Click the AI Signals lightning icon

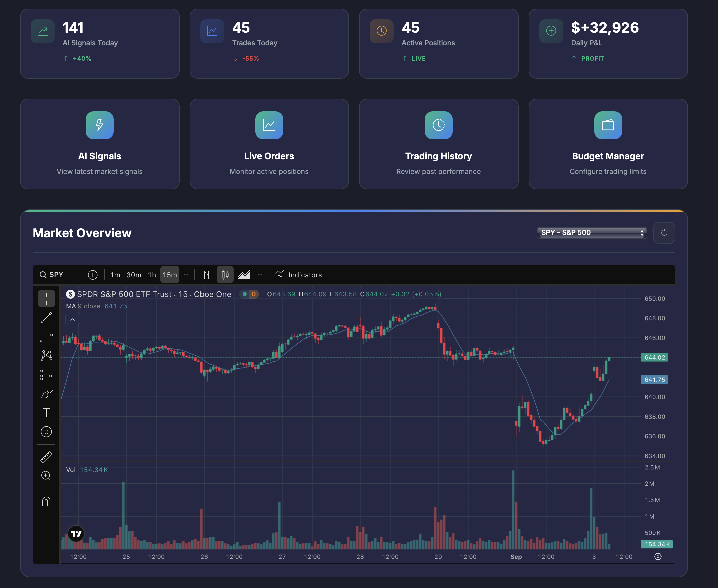coord(100,125)
